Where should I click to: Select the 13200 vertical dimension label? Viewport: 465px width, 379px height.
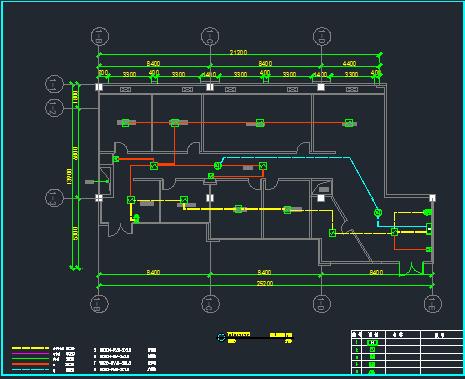69,176
